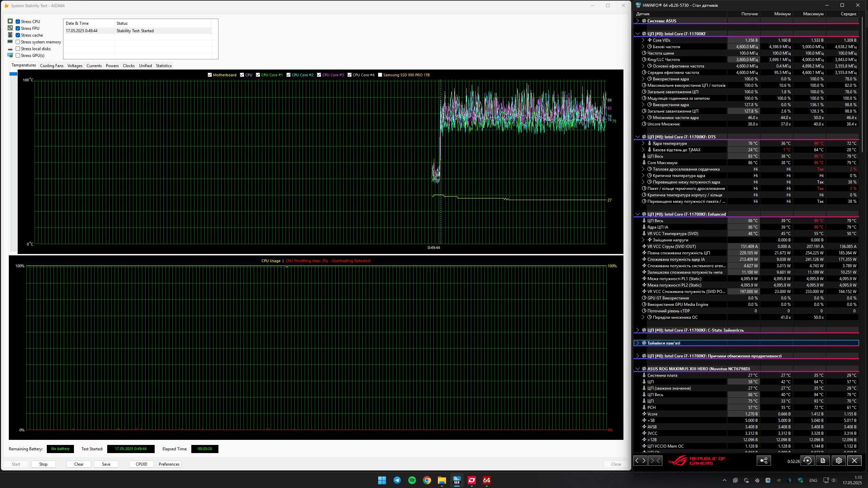
Task: Uncheck the Stress CPU checkbox
Action: pyautogui.click(x=18, y=21)
